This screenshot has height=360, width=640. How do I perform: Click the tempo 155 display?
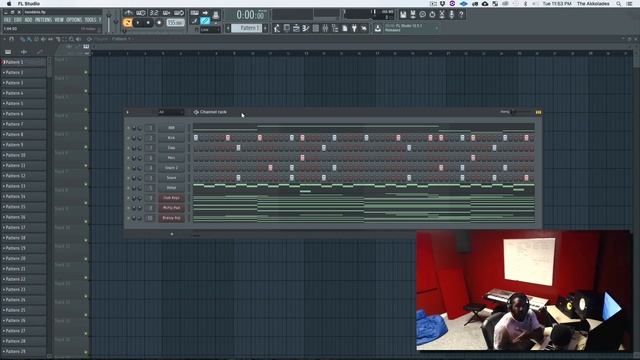pyautogui.click(x=175, y=22)
